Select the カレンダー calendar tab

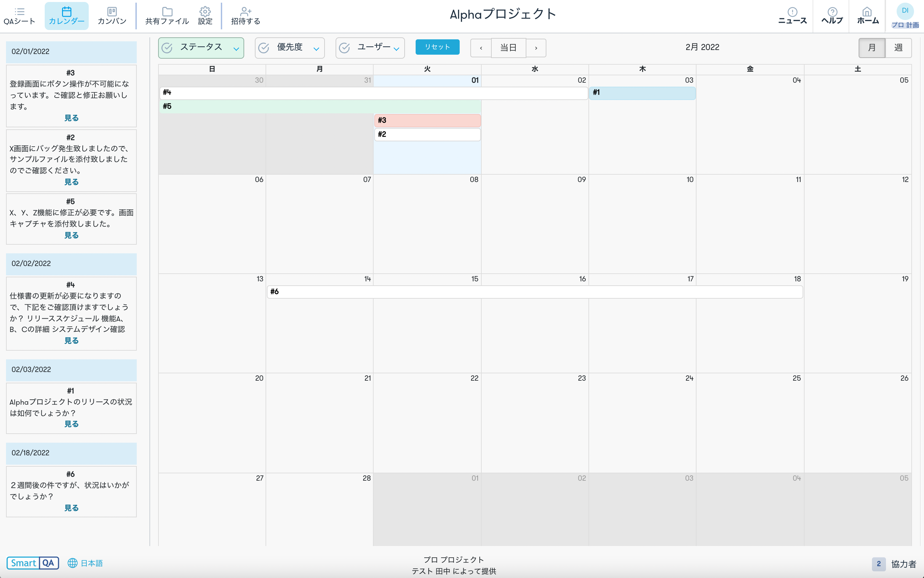[66, 16]
